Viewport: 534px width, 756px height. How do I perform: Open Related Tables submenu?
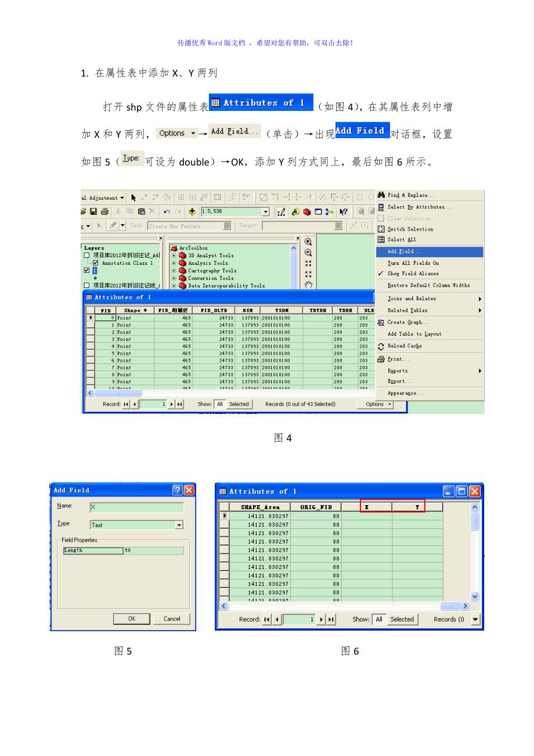(430, 310)
